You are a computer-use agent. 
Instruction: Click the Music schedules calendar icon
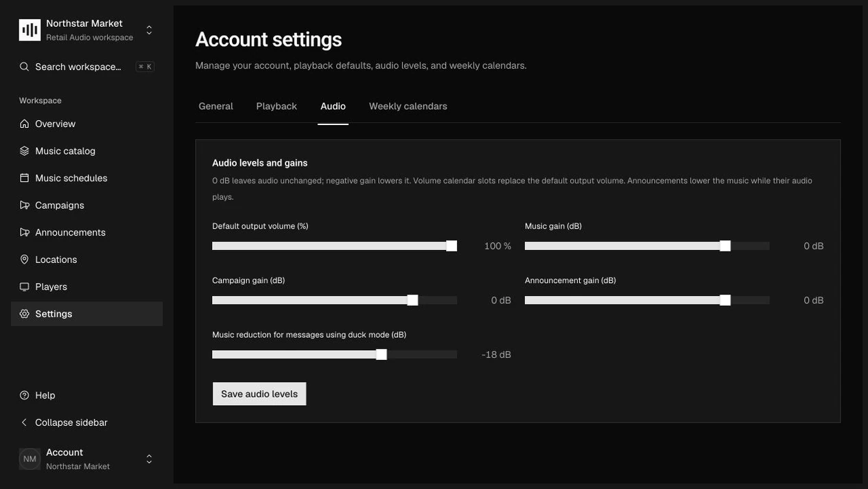coord(25,178)
